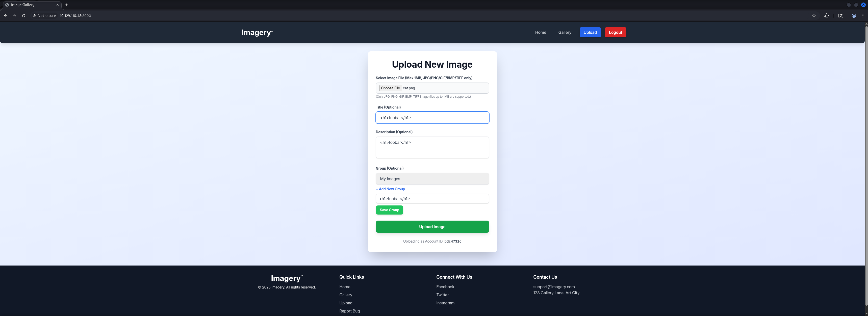Click the browser back arrow icon
Viewport: 868px width, 316px height.
[x=5, y=15]
